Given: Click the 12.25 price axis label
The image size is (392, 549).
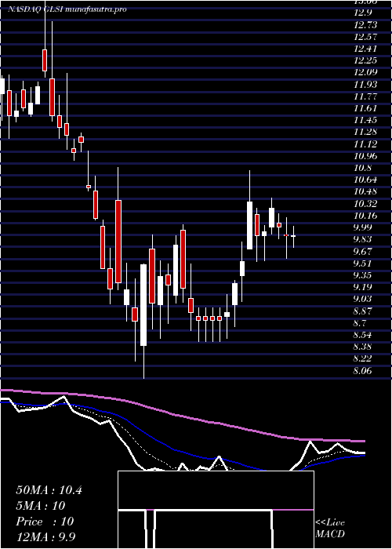Looking at the screenshot, I should click(365, 60).
